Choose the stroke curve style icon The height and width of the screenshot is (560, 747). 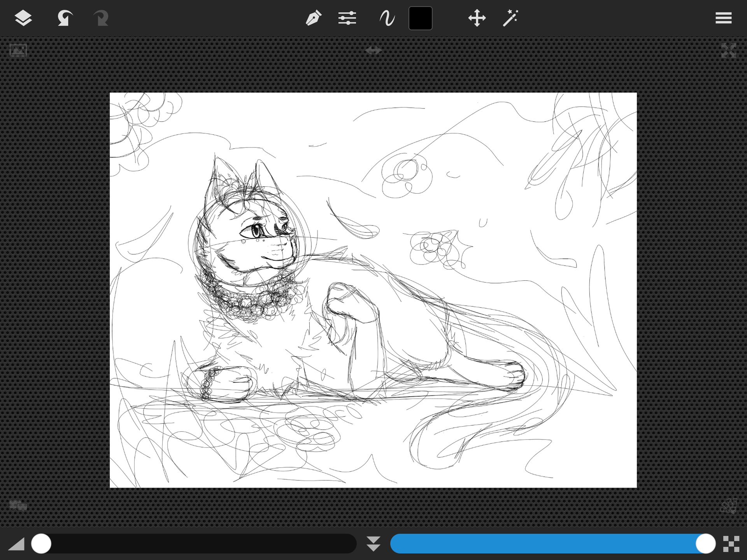tap(387, 18)
